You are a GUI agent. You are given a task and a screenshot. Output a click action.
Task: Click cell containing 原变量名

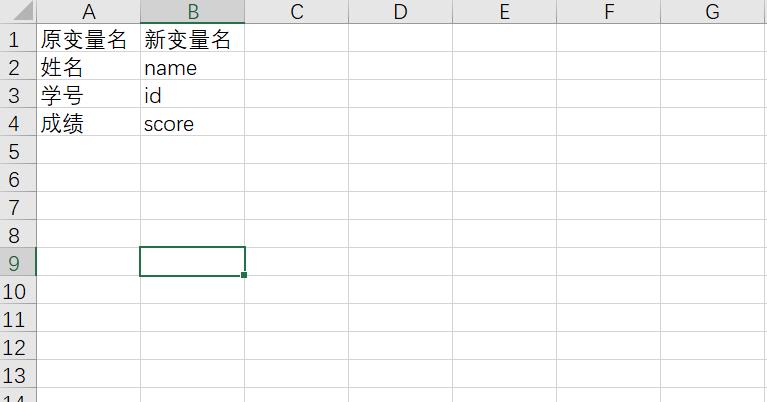[x=89, y=38]
